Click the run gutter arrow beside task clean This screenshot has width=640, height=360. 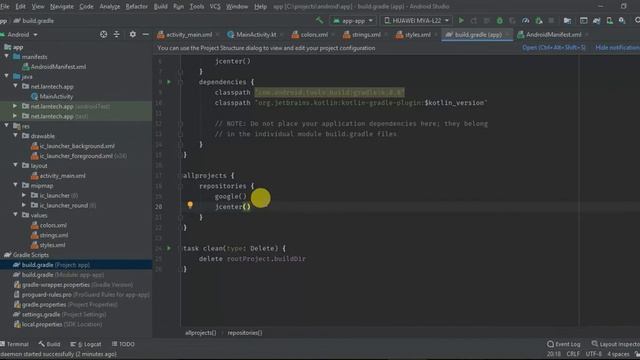169,248
